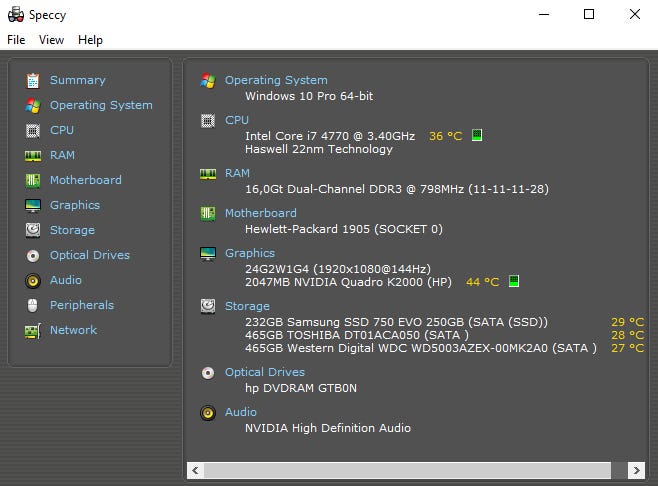The height and width of the screenshot is (486, 658).
Task: Select the sidebar entry labeled Operating System
Action: [x=101, y=105]
